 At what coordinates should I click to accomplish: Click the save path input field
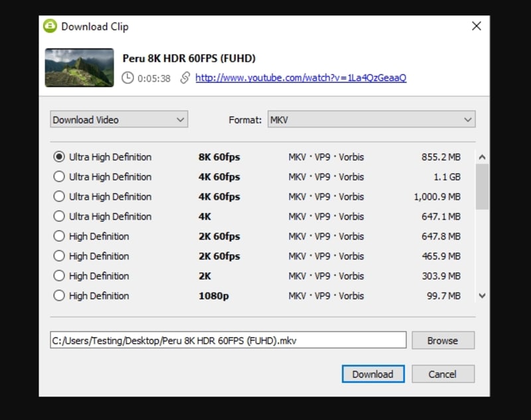[x=228, y=340]
